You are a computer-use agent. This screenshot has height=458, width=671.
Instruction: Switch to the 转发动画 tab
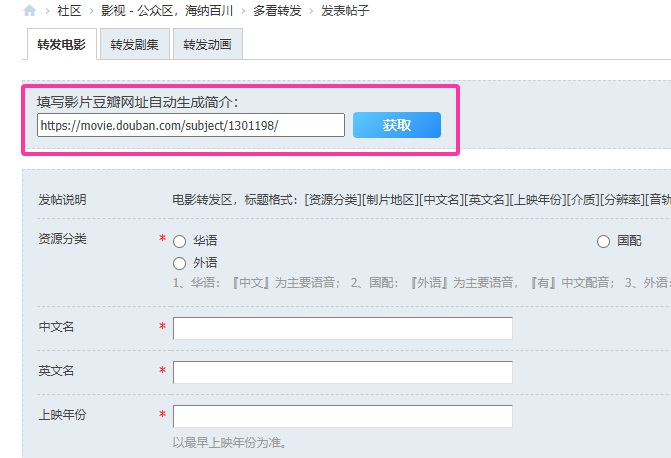(207, 45)
